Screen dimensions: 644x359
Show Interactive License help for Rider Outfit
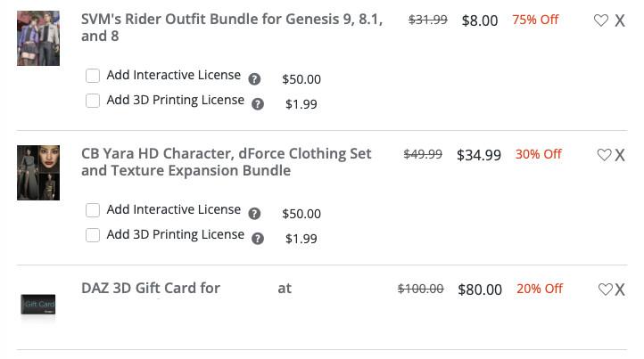(254, 78)
